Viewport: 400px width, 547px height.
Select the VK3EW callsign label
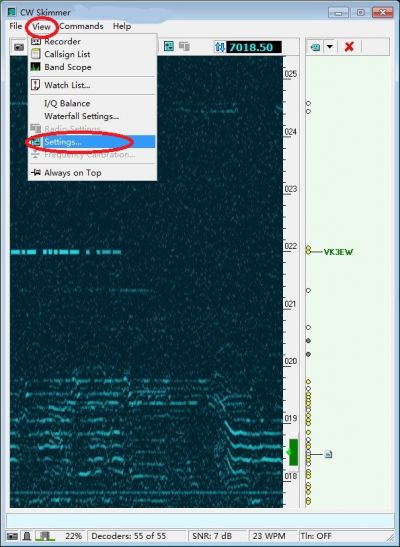coord(338,252)
